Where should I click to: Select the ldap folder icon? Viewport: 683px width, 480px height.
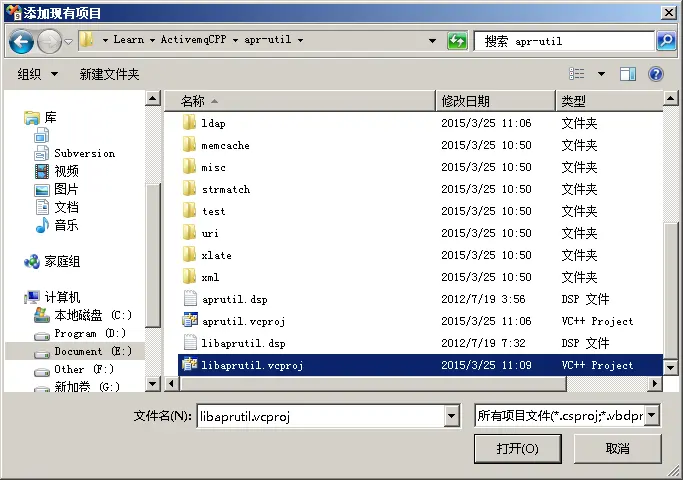pyautogui.click(x=189, y=123)
